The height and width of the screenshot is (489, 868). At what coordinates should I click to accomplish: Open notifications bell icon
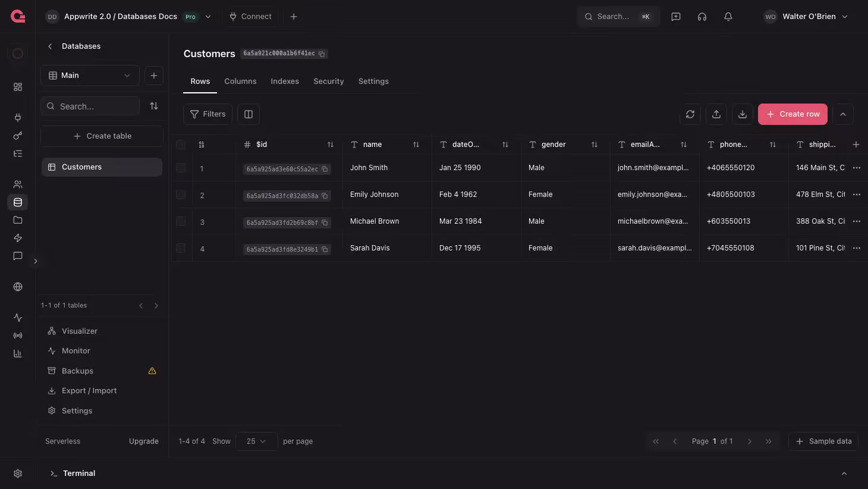pos(728,17)
